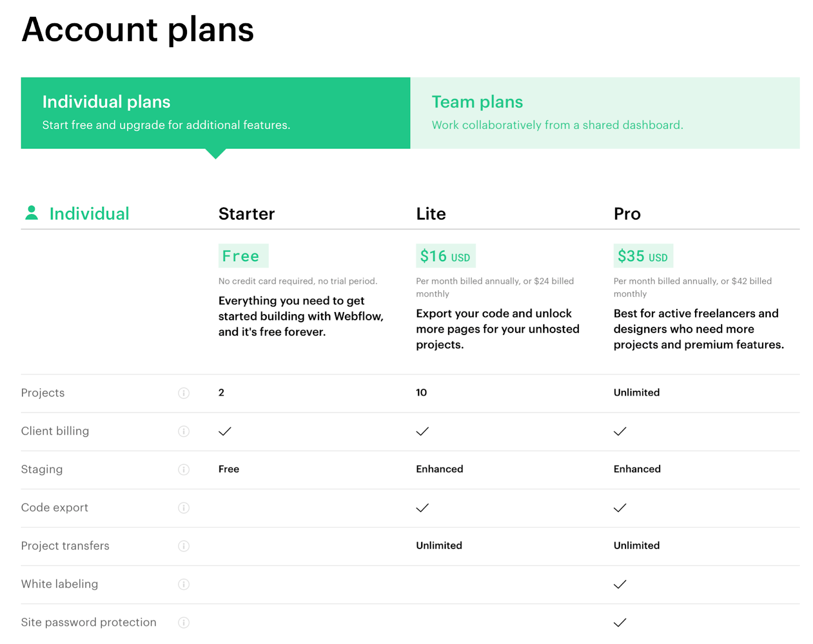Viewport: 813px width, 644px height.
Task: Click the info icon beside White labeling
Action: pyautogui.click(x=183, y=584)
